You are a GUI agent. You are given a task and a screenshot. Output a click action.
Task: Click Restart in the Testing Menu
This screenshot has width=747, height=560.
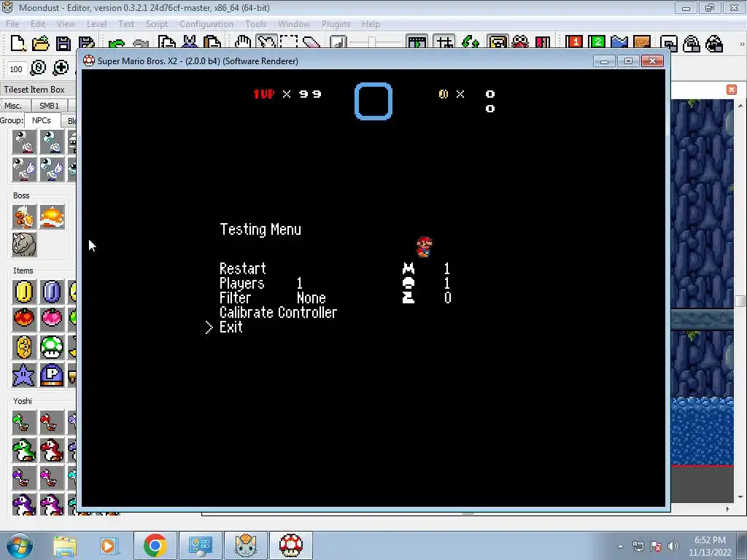tap(242, 268)
